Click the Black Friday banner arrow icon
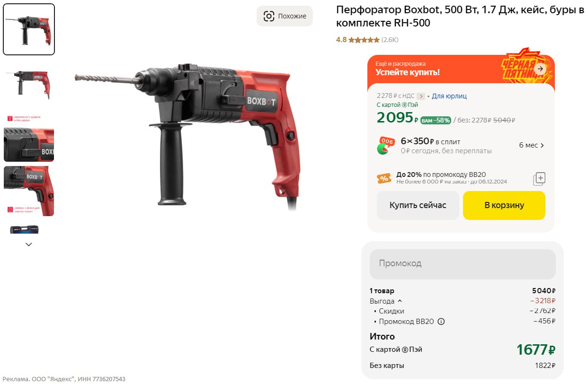588x384 pixels. pos(540,69)
